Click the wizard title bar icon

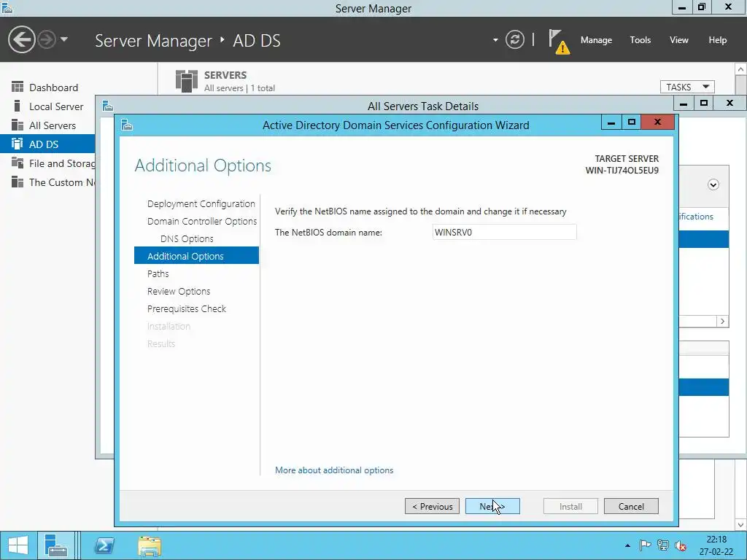point(127,125)
